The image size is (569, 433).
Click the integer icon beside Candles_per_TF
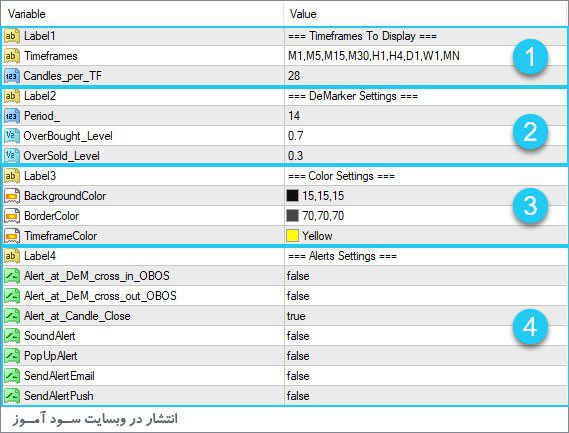12,76
